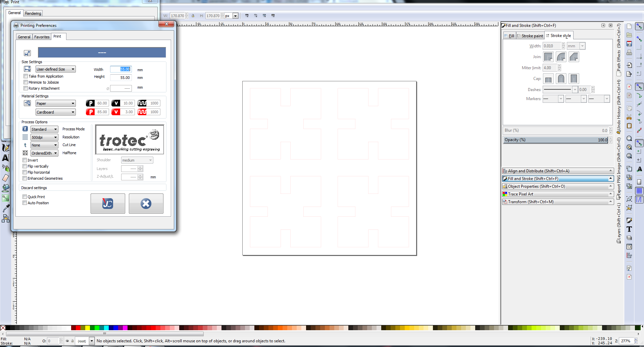Click the scissors Cut icon

coord(629,117)
